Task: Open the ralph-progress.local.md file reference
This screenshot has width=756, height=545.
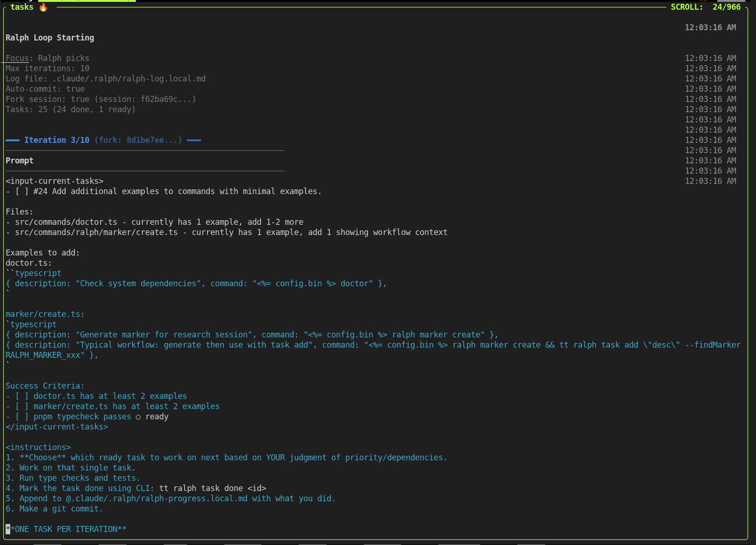Action: click(x=157, y=498)
